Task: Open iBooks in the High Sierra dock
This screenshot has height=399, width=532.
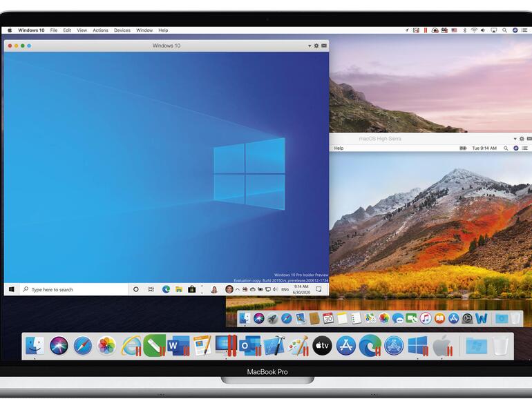Action: pyautogui.click(x=439, y=318)
